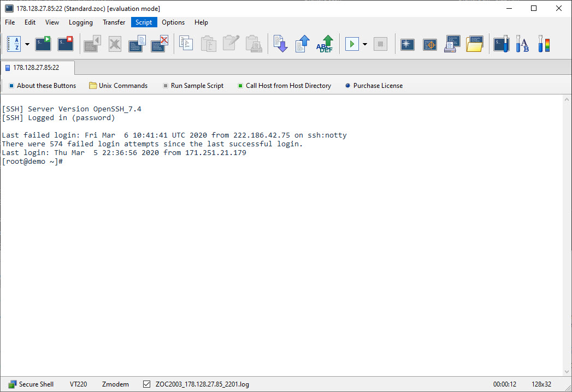The height and width of the screenshot is (392, 572).
Task: Click the upload file blue up-arrow icon
Action: 302,44
